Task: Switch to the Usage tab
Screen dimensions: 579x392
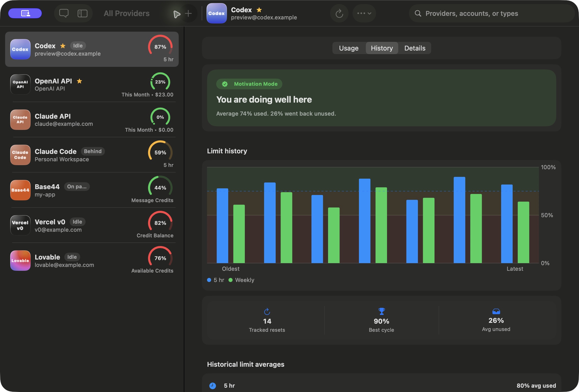Action: [349, 48]
